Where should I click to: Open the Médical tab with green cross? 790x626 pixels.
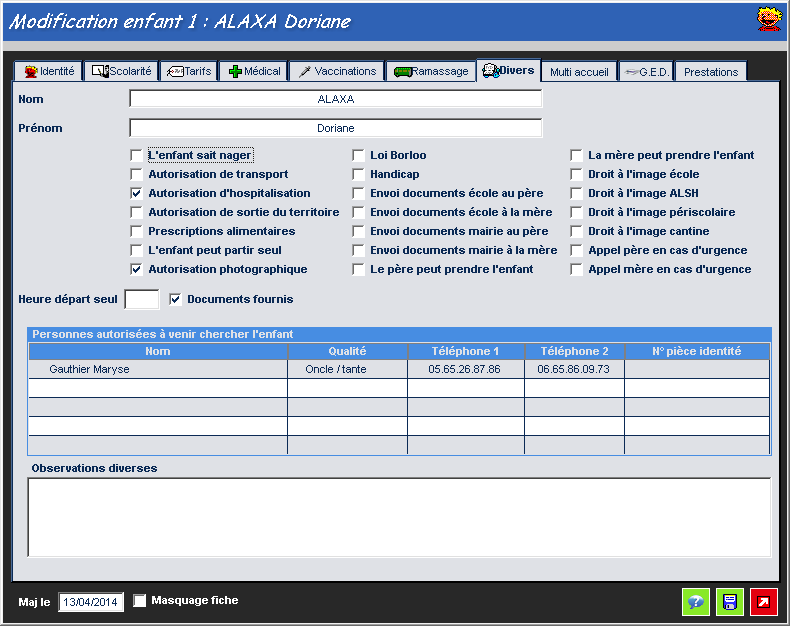tap(254, 72)
